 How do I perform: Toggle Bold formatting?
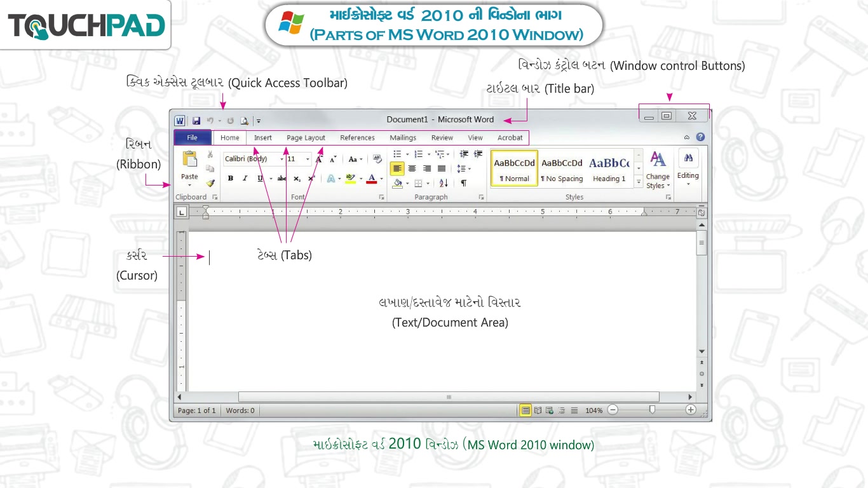231,179
